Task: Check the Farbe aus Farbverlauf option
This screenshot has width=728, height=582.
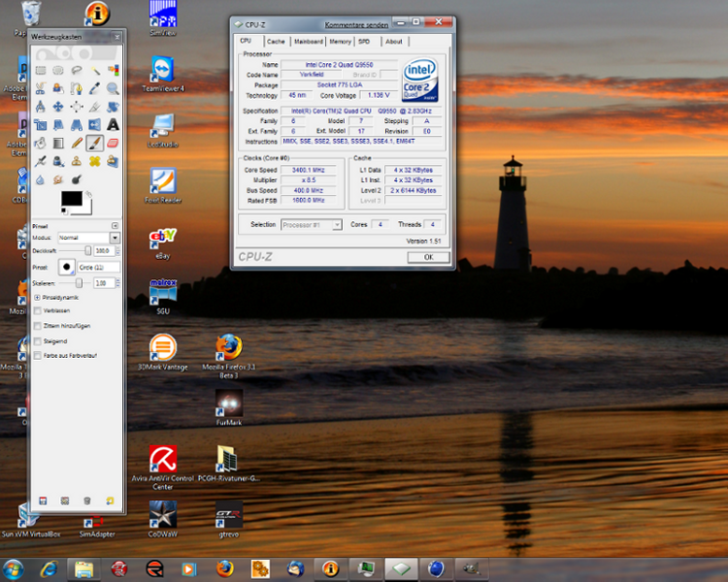Action: (38, 356)
